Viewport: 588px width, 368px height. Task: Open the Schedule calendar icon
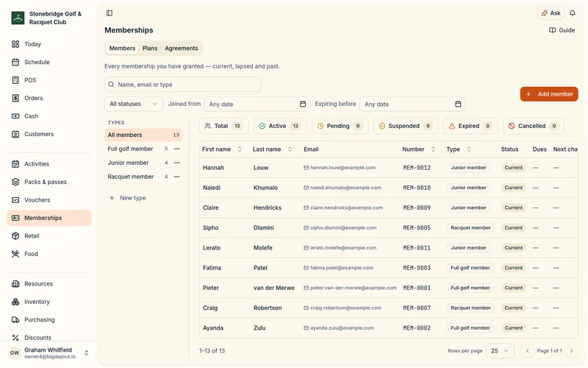click(x=15, y=63)
